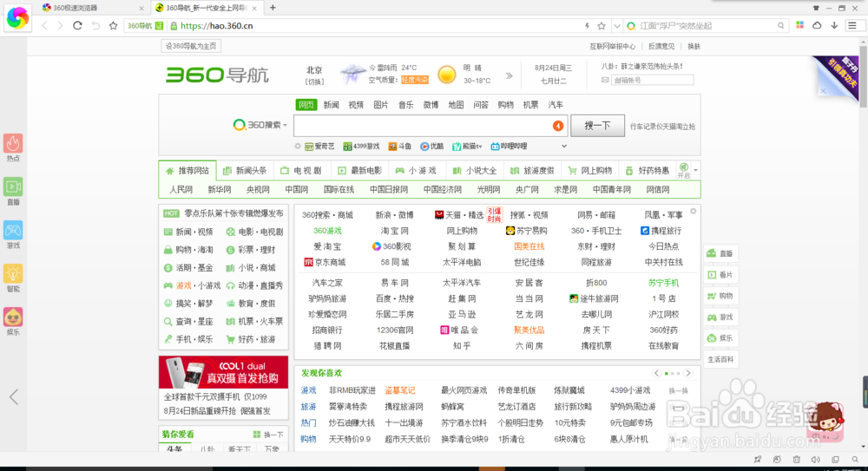Screen dimensions: 868x471
Task: Click the cool1 dual advertisement banner
Action: point(223,372)
